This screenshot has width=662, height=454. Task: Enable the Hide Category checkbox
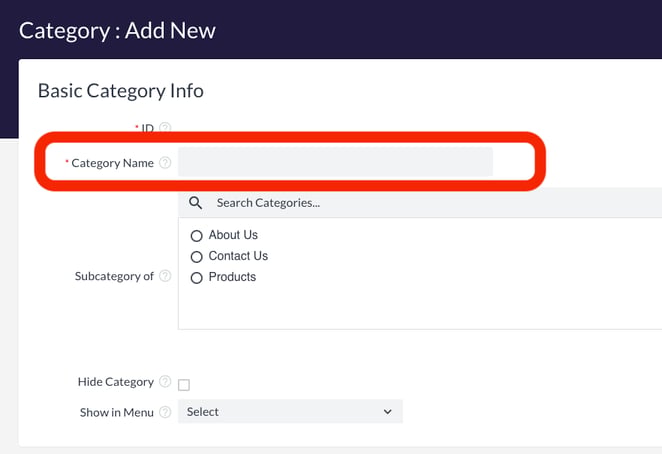(x=184, y=384)
